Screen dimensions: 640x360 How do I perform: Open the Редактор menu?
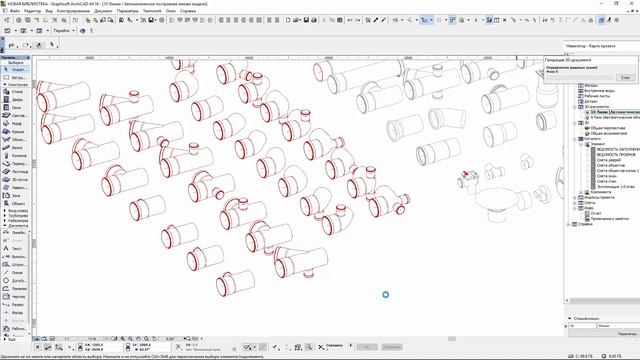[x=33, y=11]
